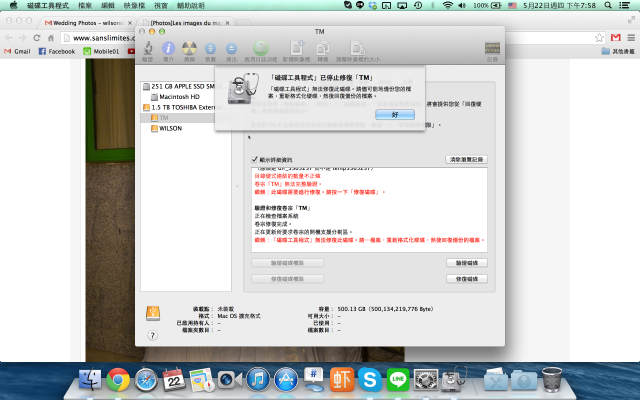Open the 磁碟工具程式 application menu
The image size is (640, 400).
(48, 5)
